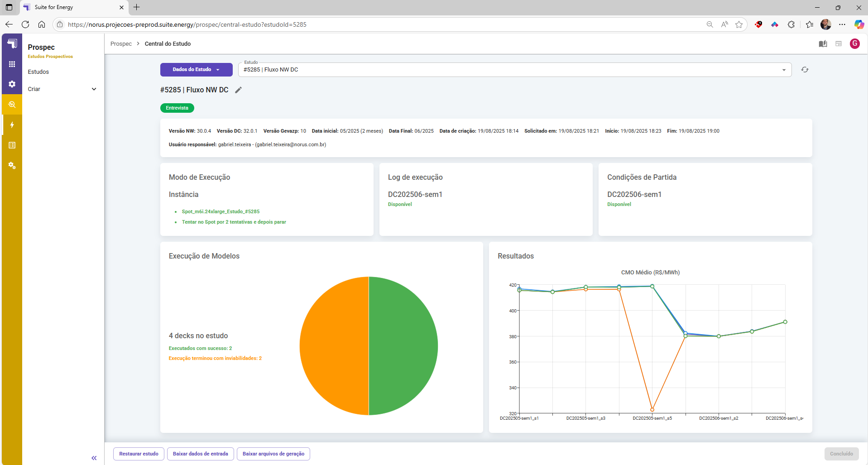Open the Estudo selector combo box
This screenshot has width=868, height=465.
pos(514,70)
